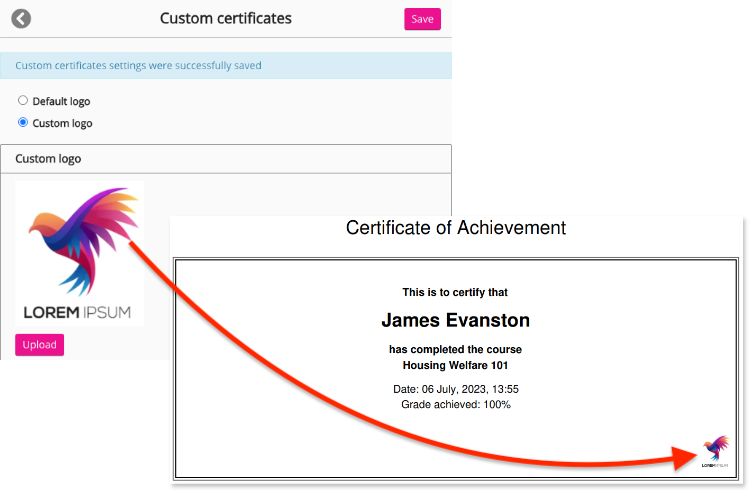Select the Custom logo radio button
749x491 pixels.
pos(23,123)
